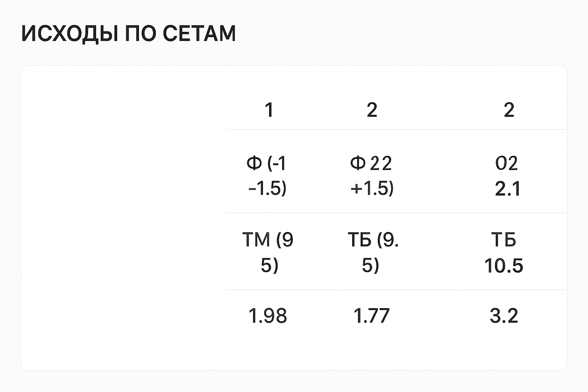Select column header "1"
588x392 pixels.
coord(269,110)
